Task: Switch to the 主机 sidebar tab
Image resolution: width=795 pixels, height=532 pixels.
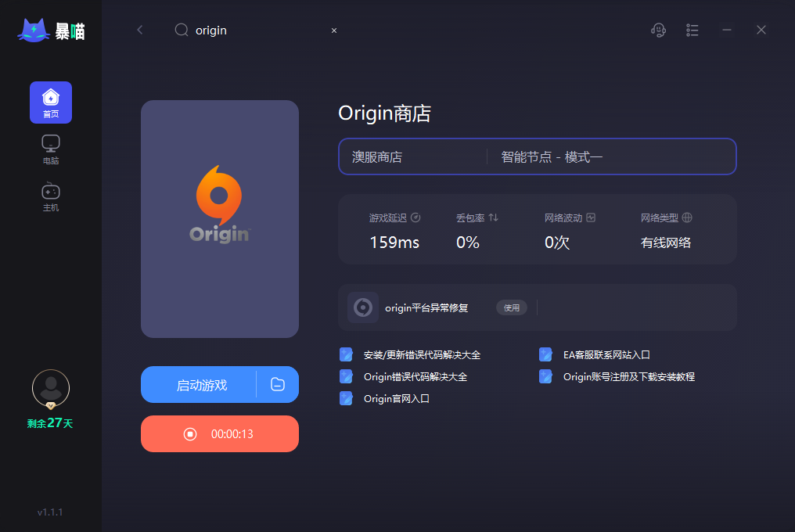Action: point(51,197)
